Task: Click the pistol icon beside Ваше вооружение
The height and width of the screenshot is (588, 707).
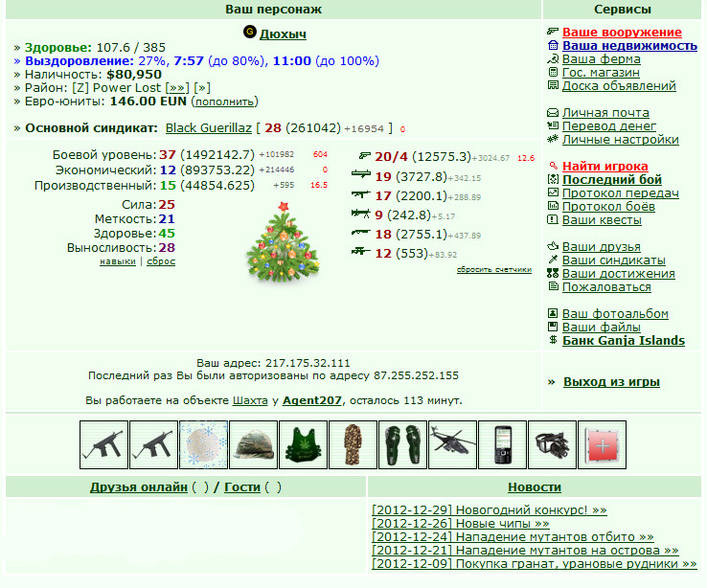Action: click(553, 32)
